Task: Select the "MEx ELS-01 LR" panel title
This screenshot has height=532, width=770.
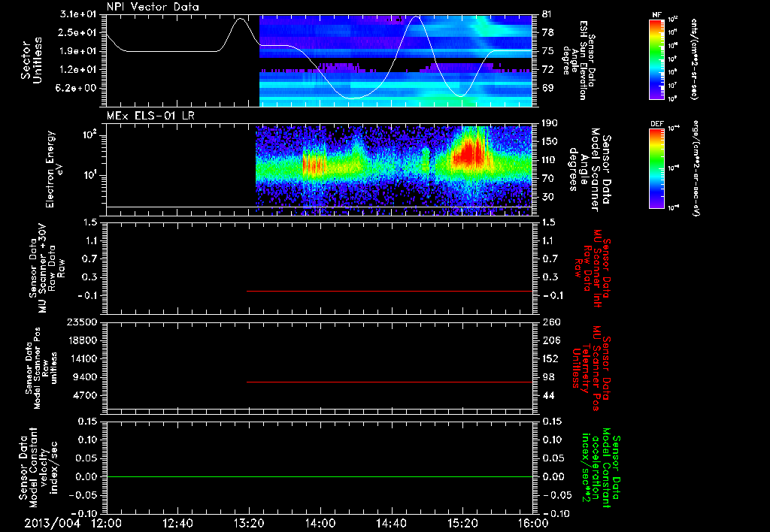Action: click(150, 116)
